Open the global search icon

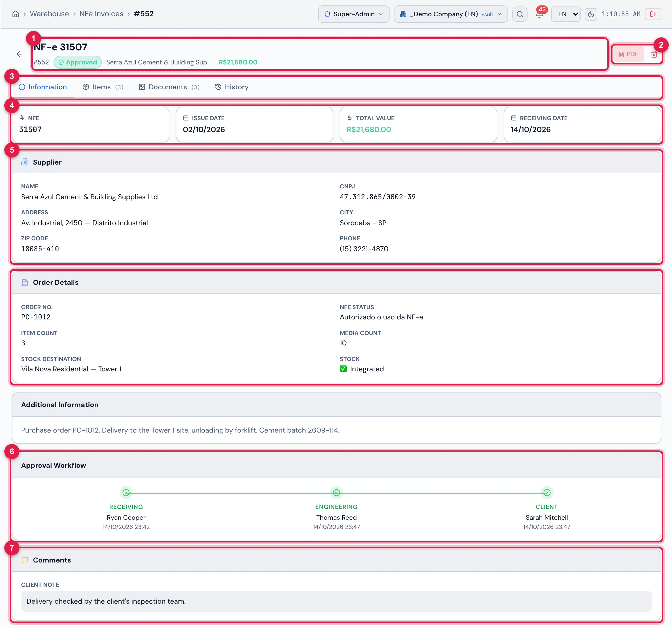click(519, 14)
